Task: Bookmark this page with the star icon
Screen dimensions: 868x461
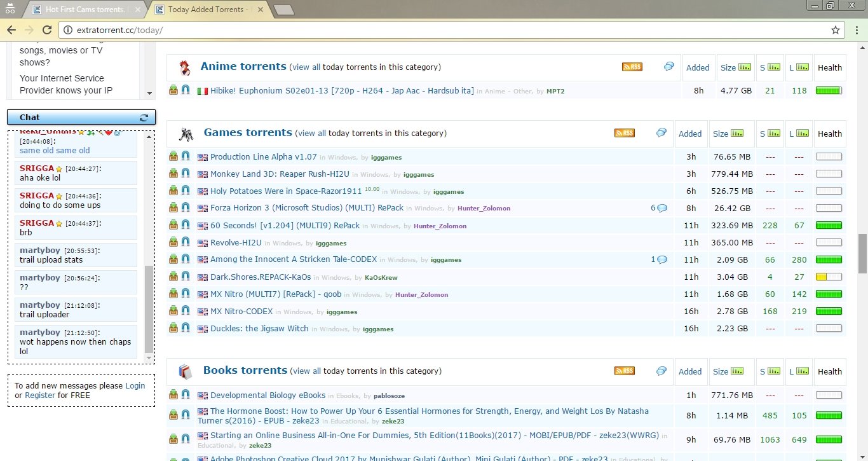Action: 836,30
